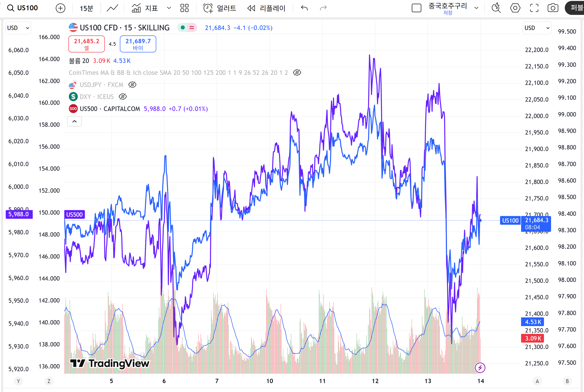The image size is (584, 392).
Task: Enter fullscreen mode
Action: tap(534, 8)
